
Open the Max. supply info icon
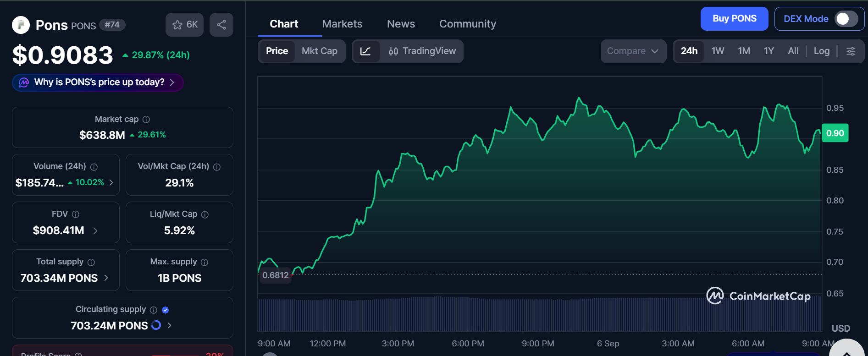[205, 263]
